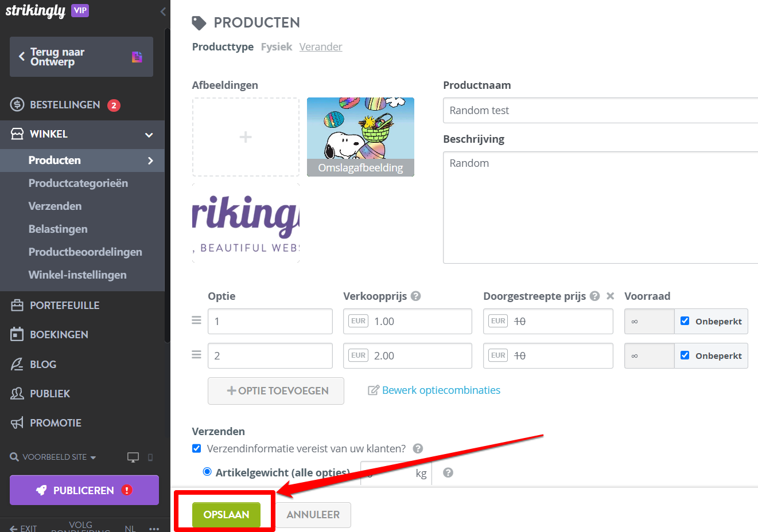This screenshot has height=532, width=758.
Task: Open Bestellingen in the sidebar
Action: [65, 105]
